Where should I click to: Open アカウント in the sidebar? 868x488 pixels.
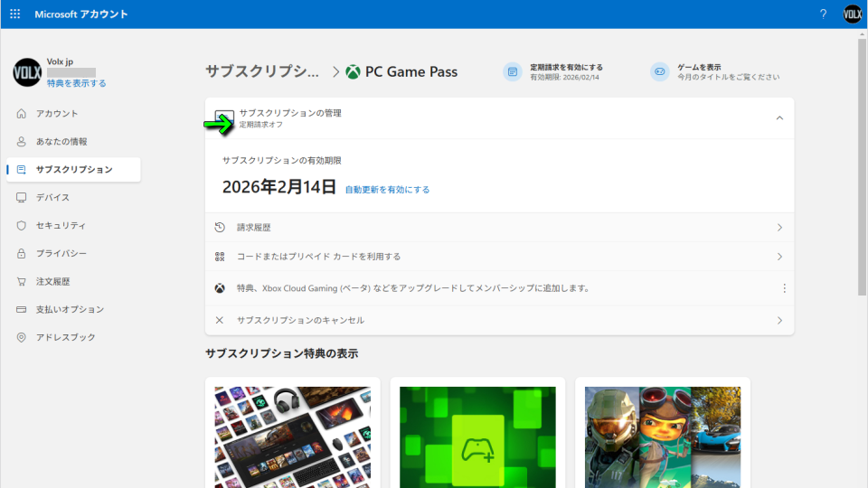pos(57,114)
